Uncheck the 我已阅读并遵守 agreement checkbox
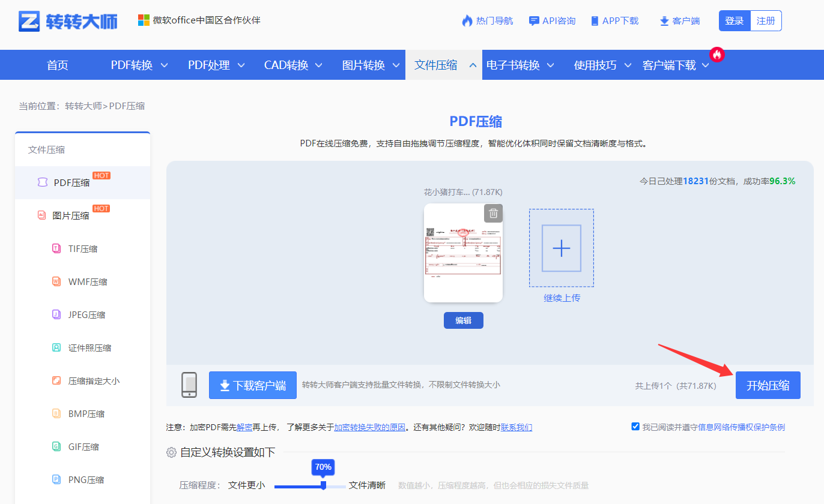824x504 pixels. pos(635,427)
